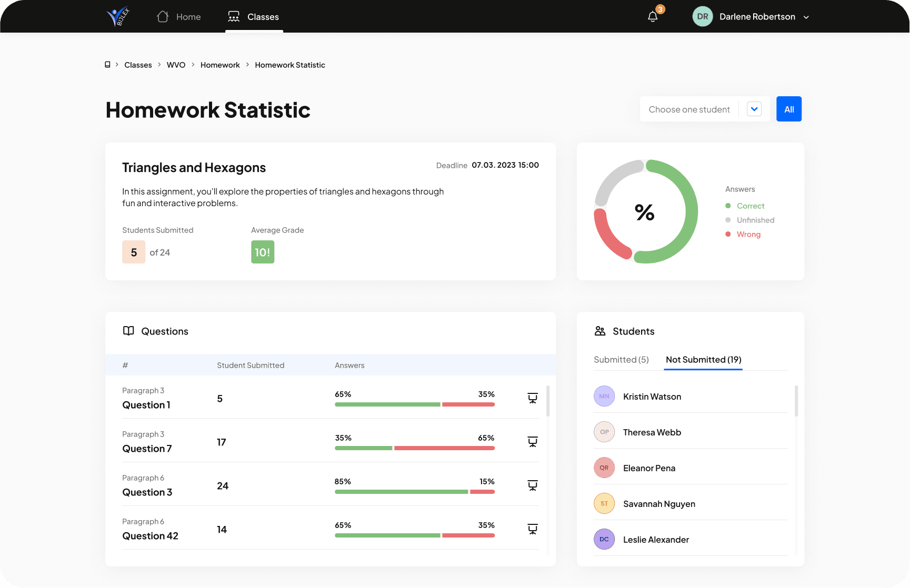910x588 pixels.
Task: Click the Home house icon
Action: click(163, 16)
